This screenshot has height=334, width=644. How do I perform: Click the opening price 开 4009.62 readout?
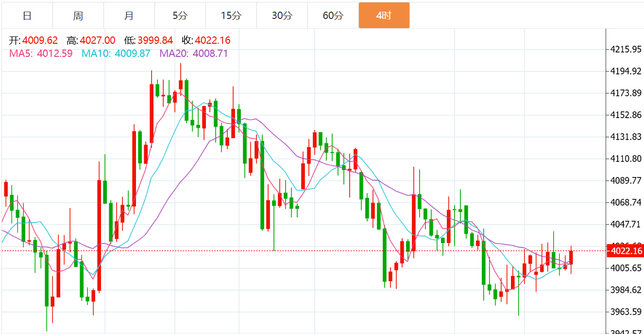(x=34, y=40)
